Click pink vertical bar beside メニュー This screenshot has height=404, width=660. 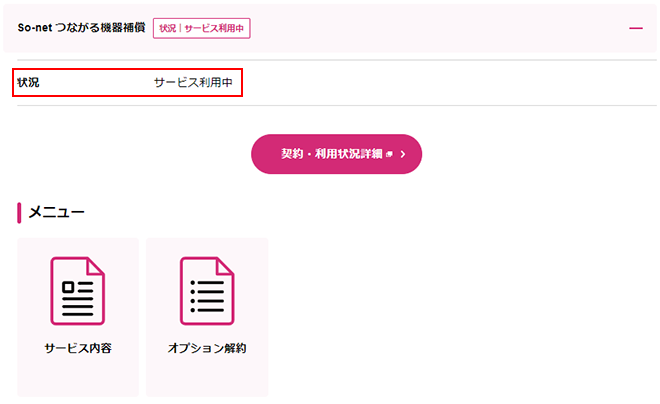[19, 212]
